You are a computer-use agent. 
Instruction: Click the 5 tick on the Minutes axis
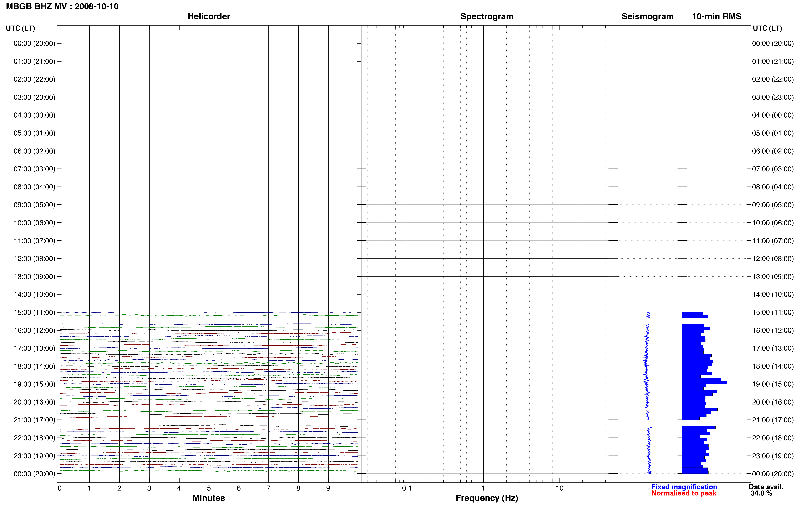point(209,488)
